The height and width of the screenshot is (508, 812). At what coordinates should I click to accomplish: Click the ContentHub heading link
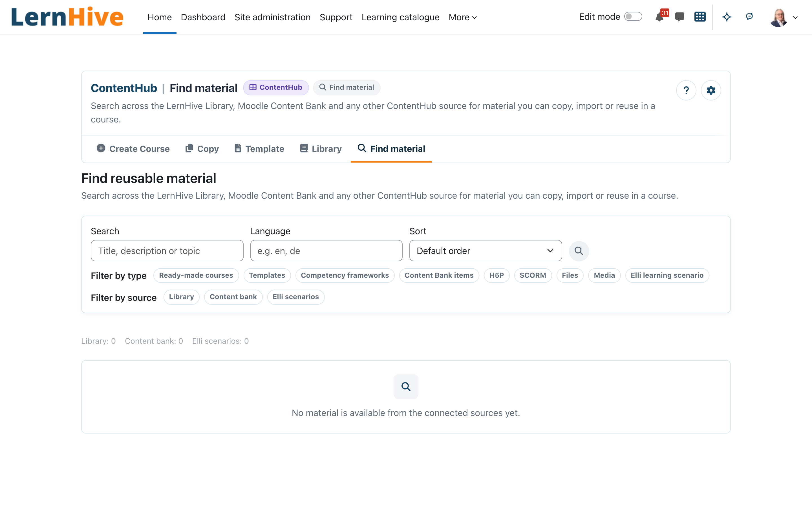tap(124, 88)
